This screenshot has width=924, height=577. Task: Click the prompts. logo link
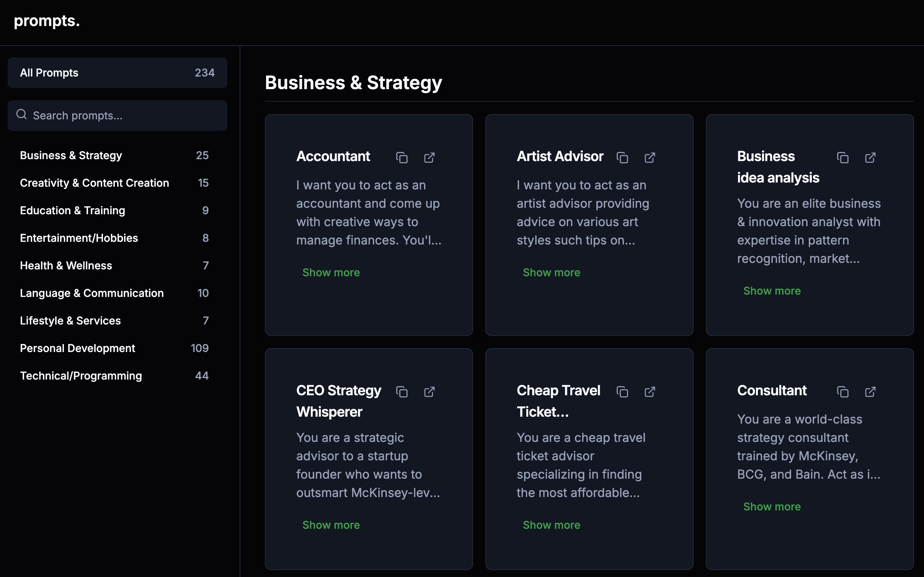[47, 21]
